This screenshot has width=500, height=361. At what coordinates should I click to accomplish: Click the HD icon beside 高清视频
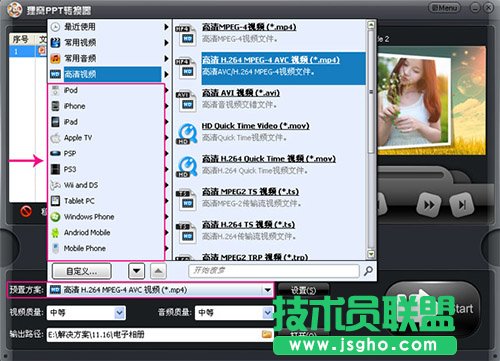(x=55, y=74)
